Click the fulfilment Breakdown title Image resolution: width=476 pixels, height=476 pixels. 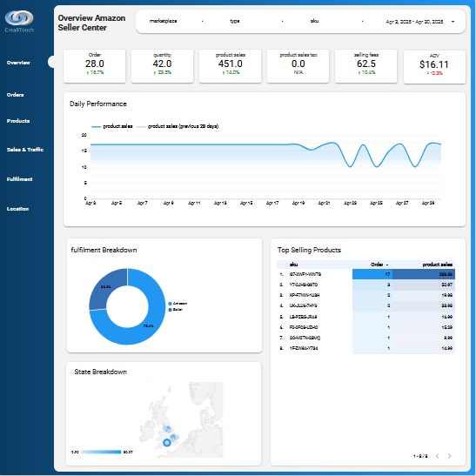tap(104, 250)
